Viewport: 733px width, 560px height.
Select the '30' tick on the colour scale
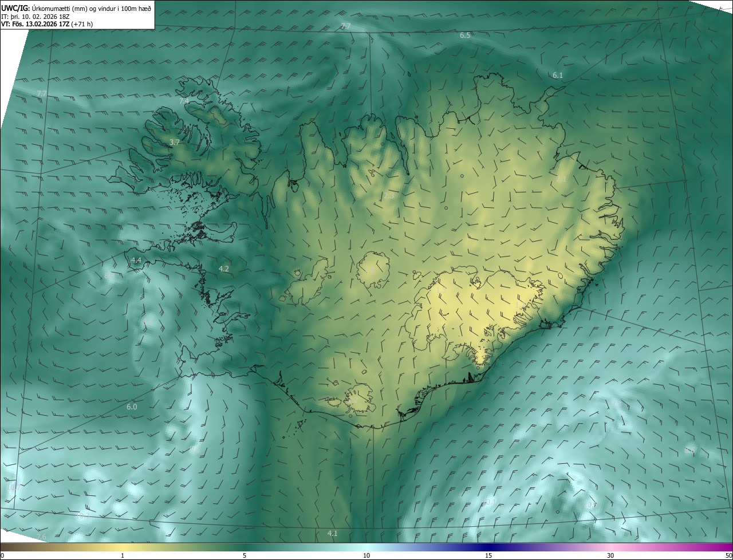pos(610,555)
